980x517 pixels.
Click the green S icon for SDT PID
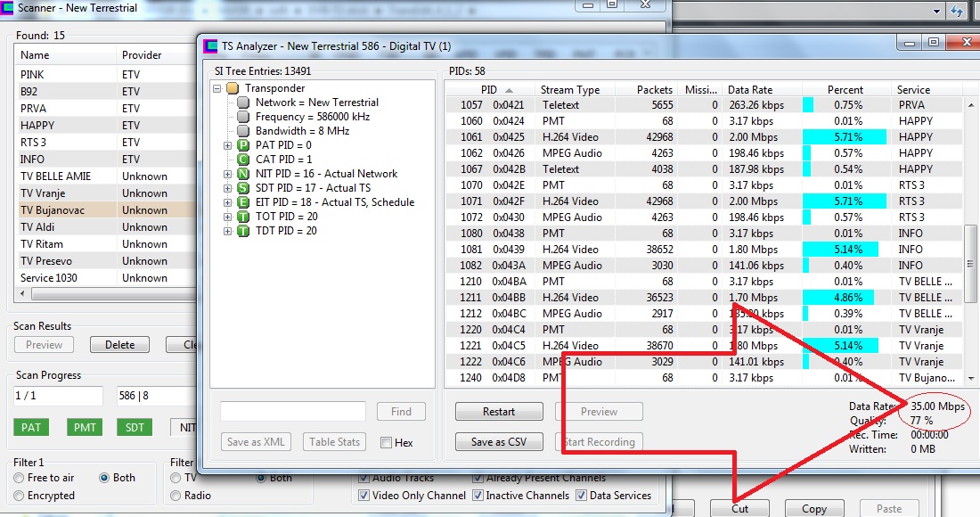coord(243,188)
